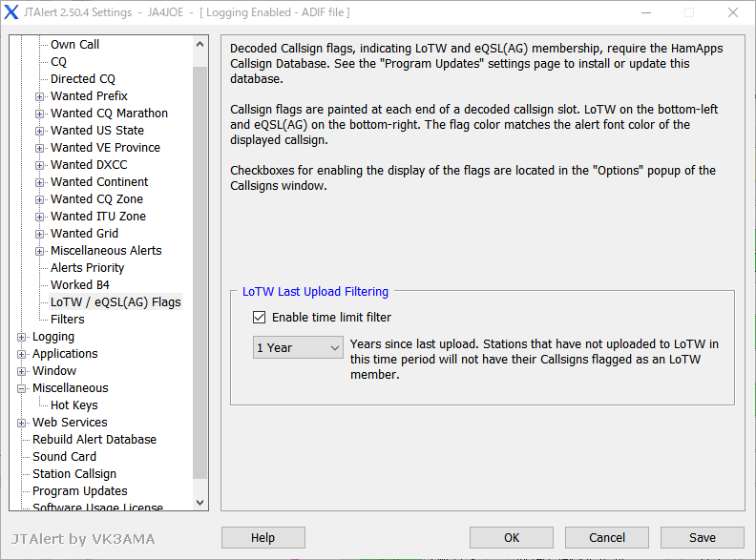The width and height of the screenshot is (756, 560).
Task: Expand the Wanted Prefix node
Action: pos(39,96)
